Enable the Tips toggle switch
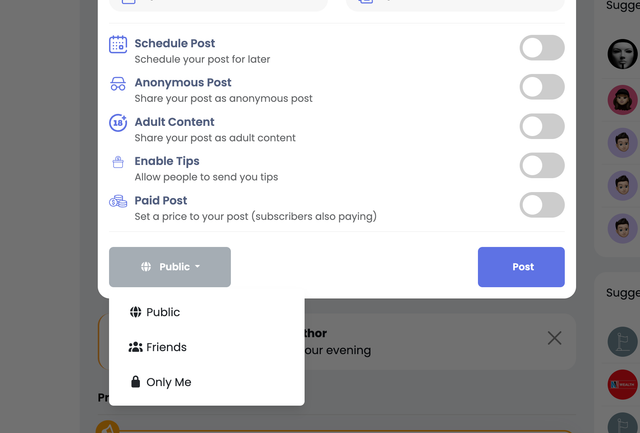This screenshot has width=640, height=433. (x=542, y=165)
